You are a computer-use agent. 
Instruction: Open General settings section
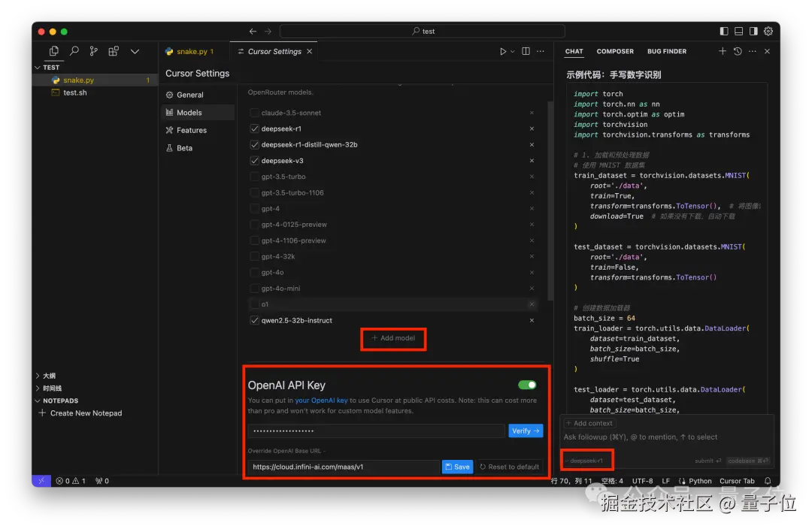tap(198, 95)
